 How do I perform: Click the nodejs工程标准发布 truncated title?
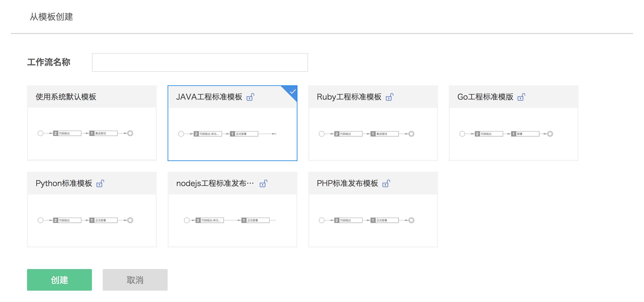pyautogui.click(x=215, y=183)
